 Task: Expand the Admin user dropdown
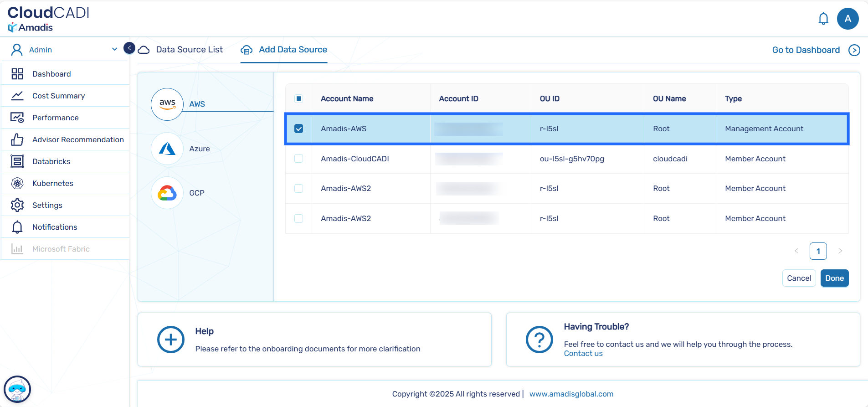pos(114,49)
